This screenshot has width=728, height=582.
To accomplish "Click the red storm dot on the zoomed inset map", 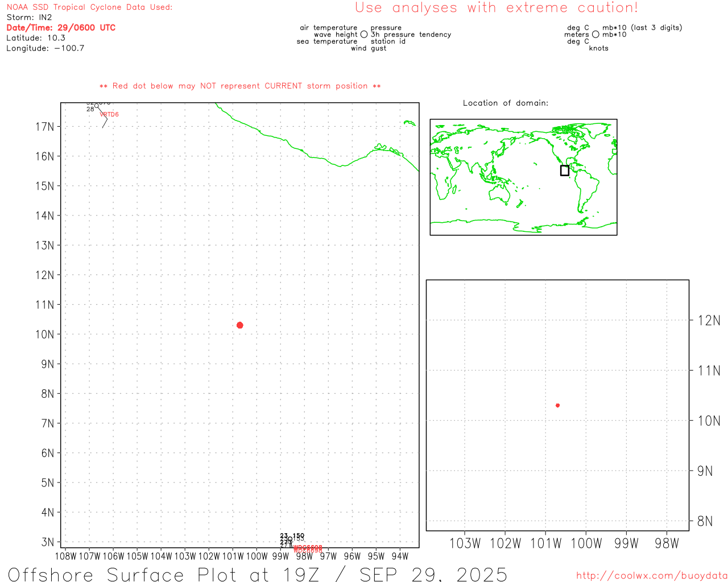I will coord(558,405).
